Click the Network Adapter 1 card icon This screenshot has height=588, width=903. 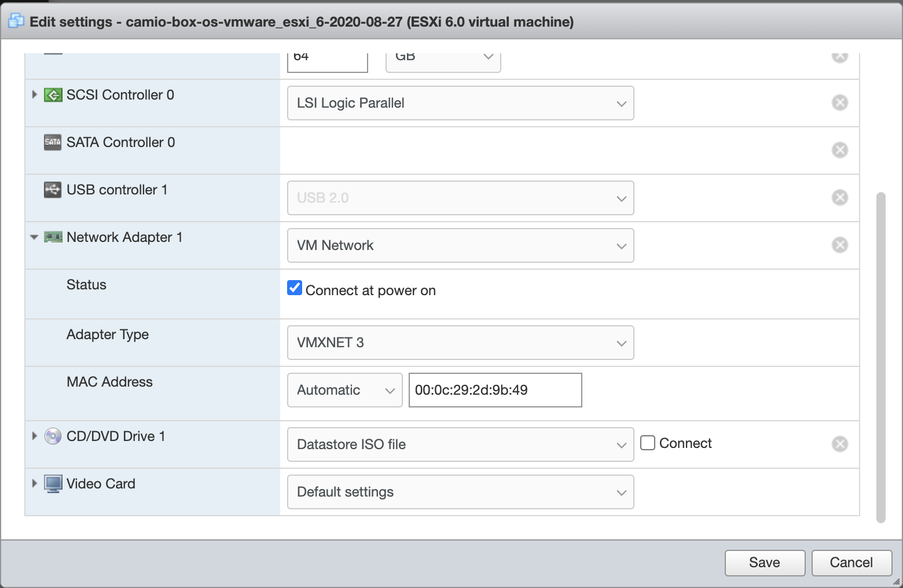point(53,237)
